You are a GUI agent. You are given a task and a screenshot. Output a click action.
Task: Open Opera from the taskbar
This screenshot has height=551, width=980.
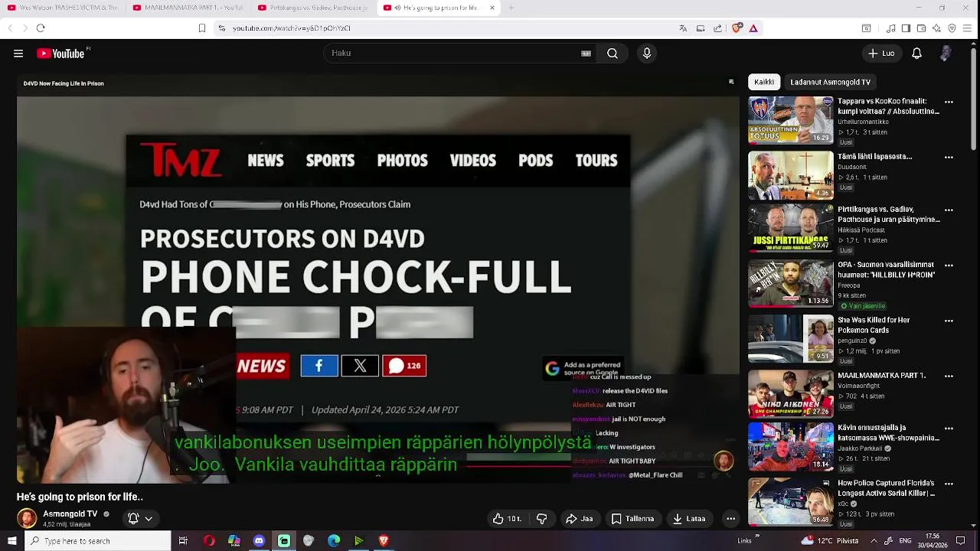209,541
